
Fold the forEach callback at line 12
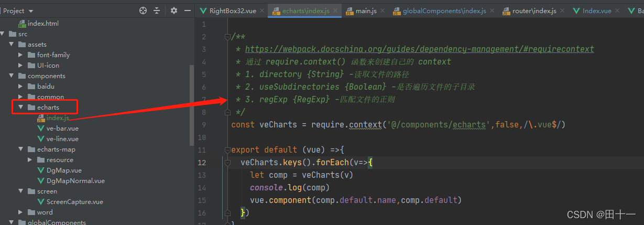(227, 163)
